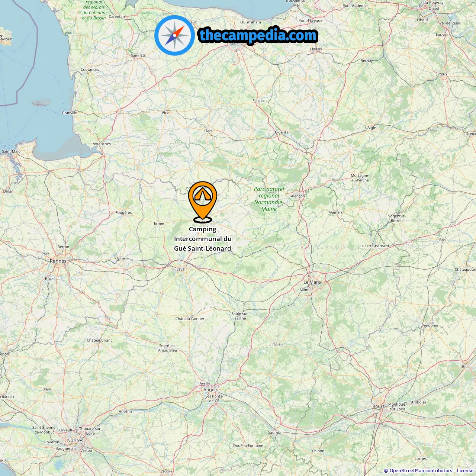Click the Saumur town label

tap(275, 432)
